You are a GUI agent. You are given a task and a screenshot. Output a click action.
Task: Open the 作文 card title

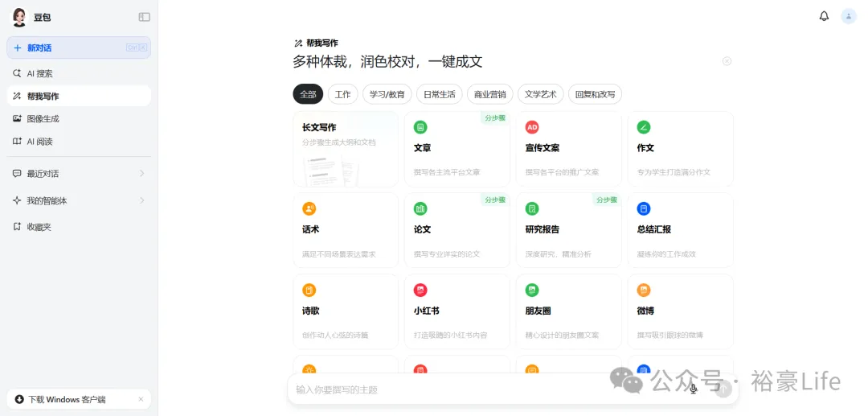(x=645, y=148)
